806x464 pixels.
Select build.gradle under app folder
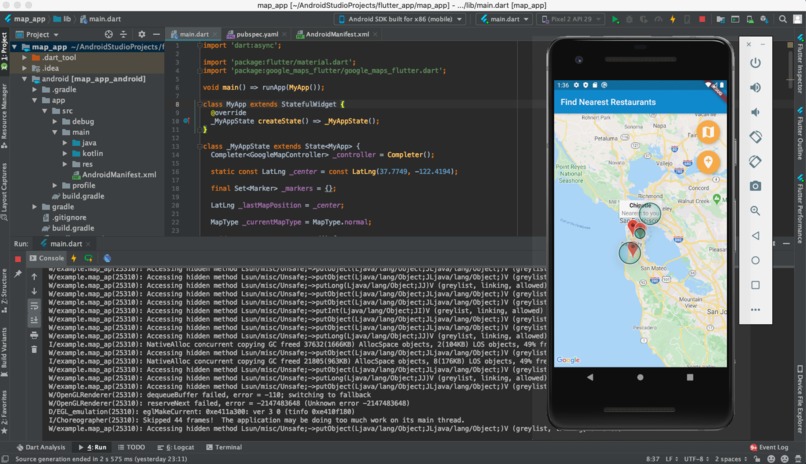[78, 196]
